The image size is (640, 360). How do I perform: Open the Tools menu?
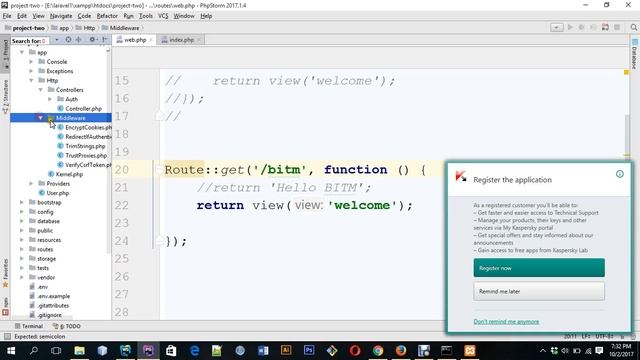coord(146,16)
